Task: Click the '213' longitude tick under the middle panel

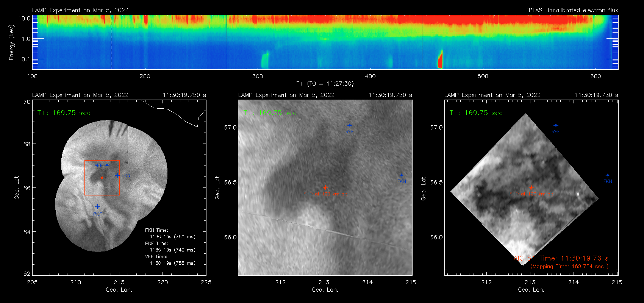Action: (x=324, y=282)
